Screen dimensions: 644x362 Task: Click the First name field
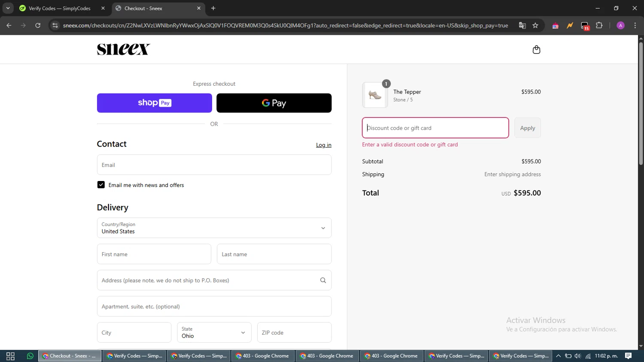click(x=154, y=254)
